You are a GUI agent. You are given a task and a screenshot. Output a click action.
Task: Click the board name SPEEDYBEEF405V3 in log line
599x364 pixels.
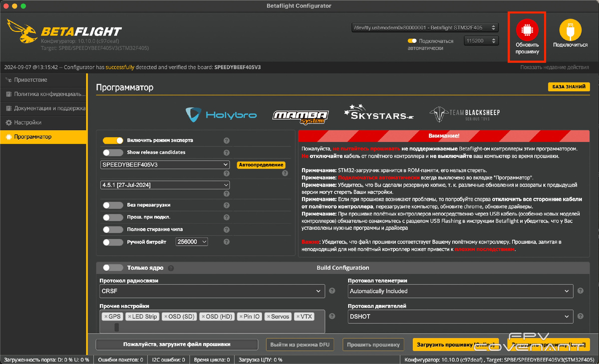pos(238,67)
